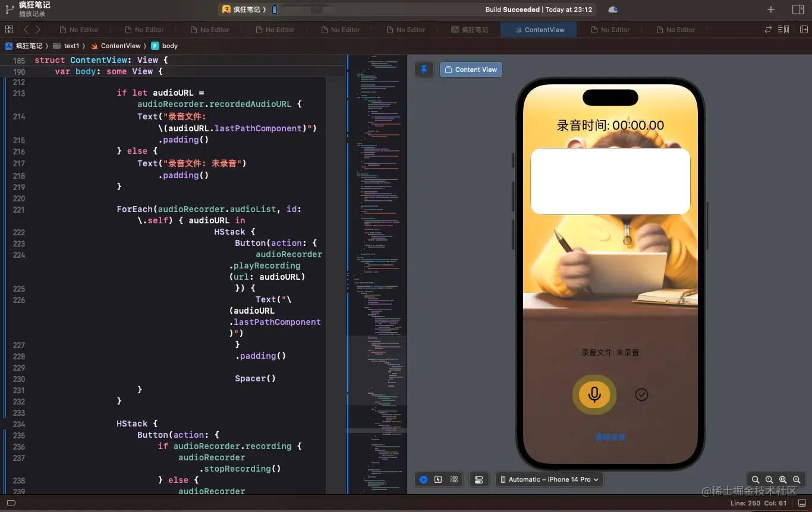Open the text1 folder breadcrumb
The height and width of the screenshot is (512, 812).
tap(67, 46)
